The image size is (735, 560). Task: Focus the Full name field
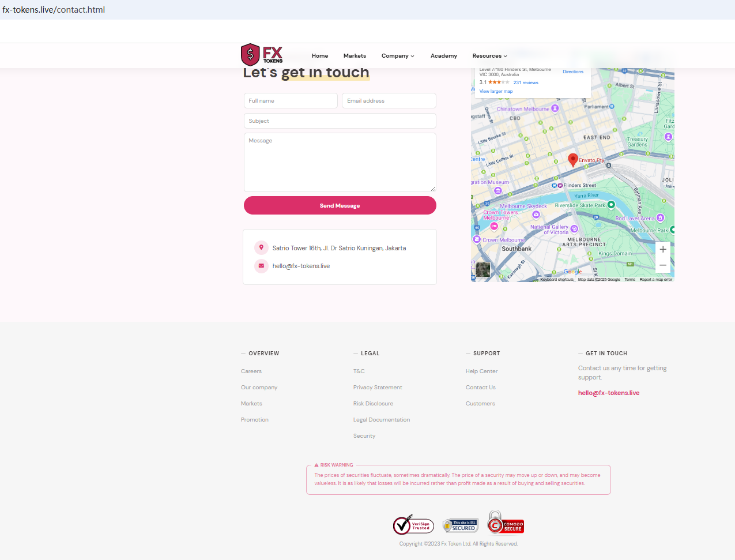pos(291,101)
